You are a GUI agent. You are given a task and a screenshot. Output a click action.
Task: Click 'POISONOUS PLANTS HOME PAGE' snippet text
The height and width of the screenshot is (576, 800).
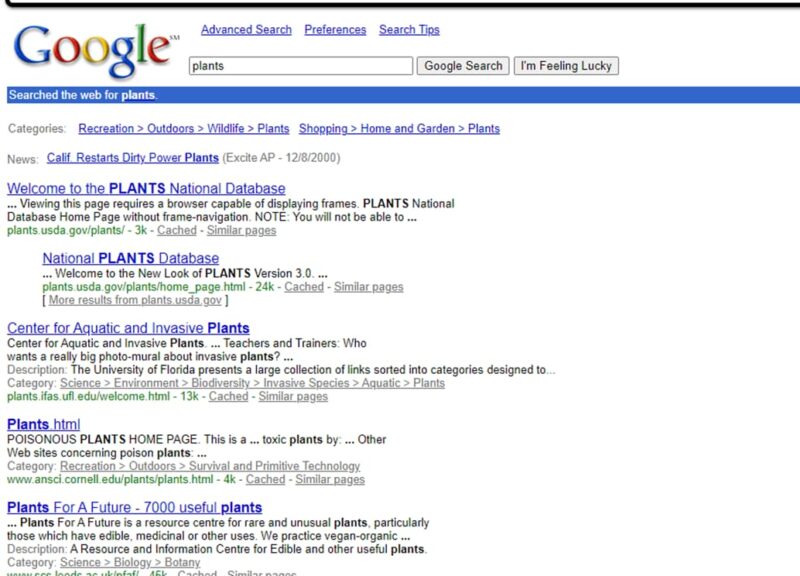click(x=102, y=440)
